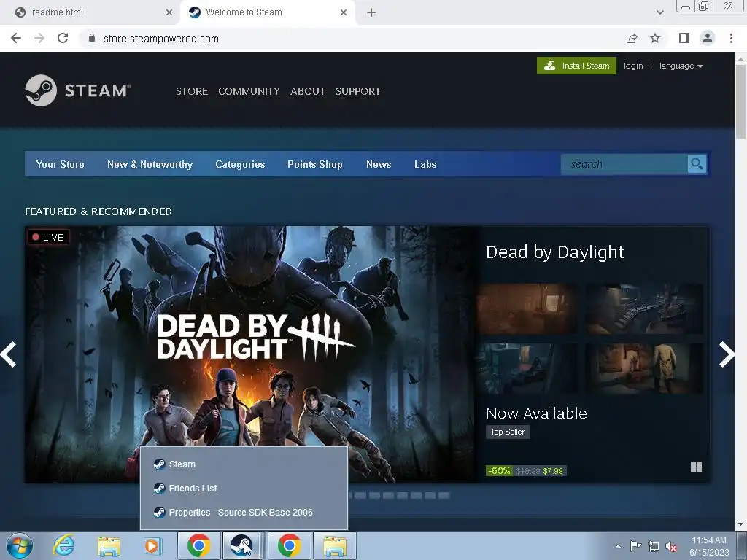Reload the Steam store page

(x=63, y=38)
